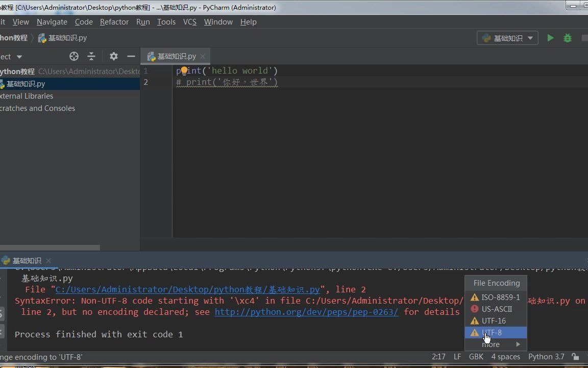
Task: Toggle the read-only lock in the status bar
Action: (x=576, y=357)
